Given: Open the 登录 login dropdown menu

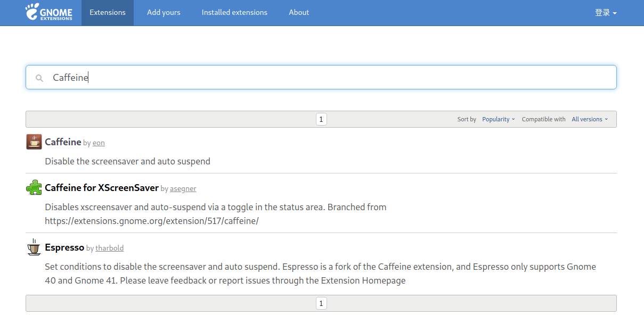Looking at the screenshot, I should tap(605, 13).
